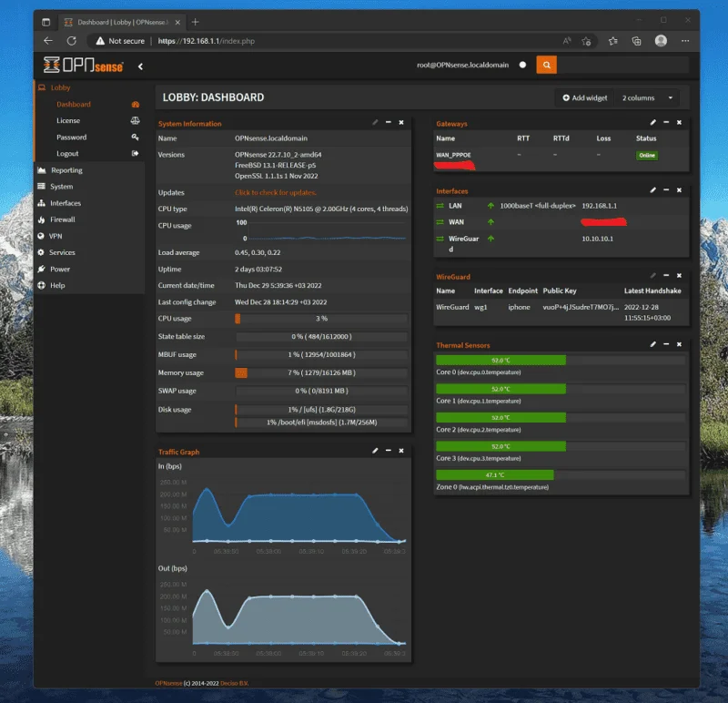Image resolution: width=728 pixels, height=703 pixels.
Task: Close the System Information widget
Action: pyautogui.click(x=401, y=123)
